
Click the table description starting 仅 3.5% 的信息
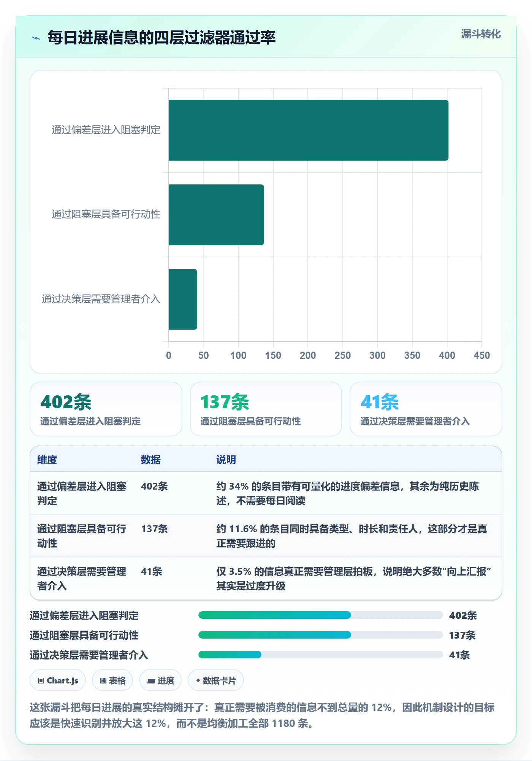pos(354,579)
